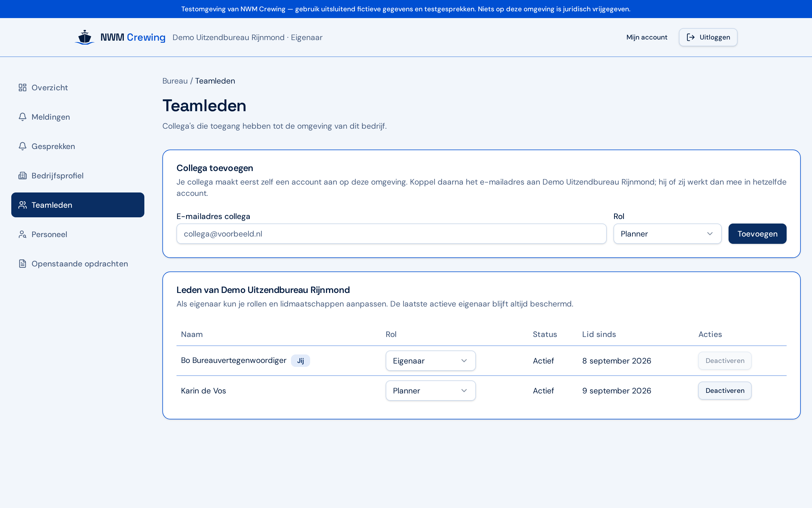Click the name Bo Bureauvertegenwoordiger

(x=233, y=360)
